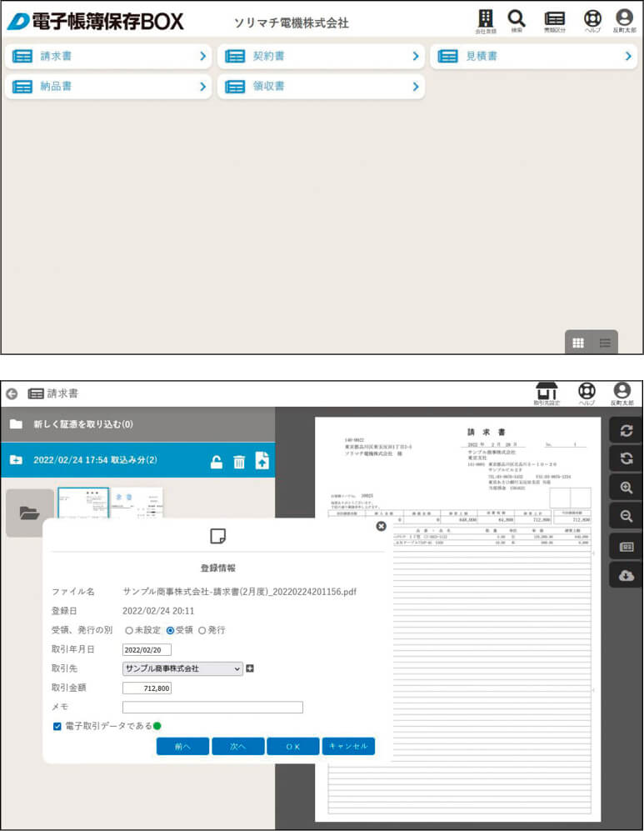Image resolution: width=644 pixels, height=831 pixels.
Task: Open registration info card icon in viewer toolbar
Action: (x=627, y=547)
